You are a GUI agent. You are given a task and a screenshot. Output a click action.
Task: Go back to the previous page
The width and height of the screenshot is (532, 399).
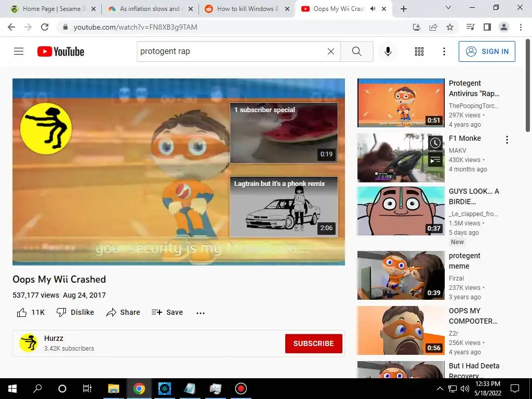pos(11,27)
